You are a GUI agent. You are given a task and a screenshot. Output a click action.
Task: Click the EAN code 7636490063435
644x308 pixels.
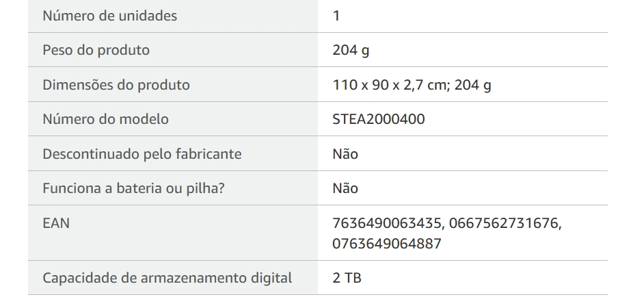[x=387, y=223]
